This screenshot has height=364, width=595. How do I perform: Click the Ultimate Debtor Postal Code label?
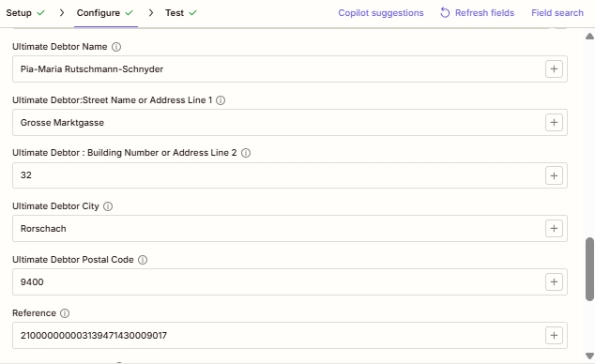point(73,260)
